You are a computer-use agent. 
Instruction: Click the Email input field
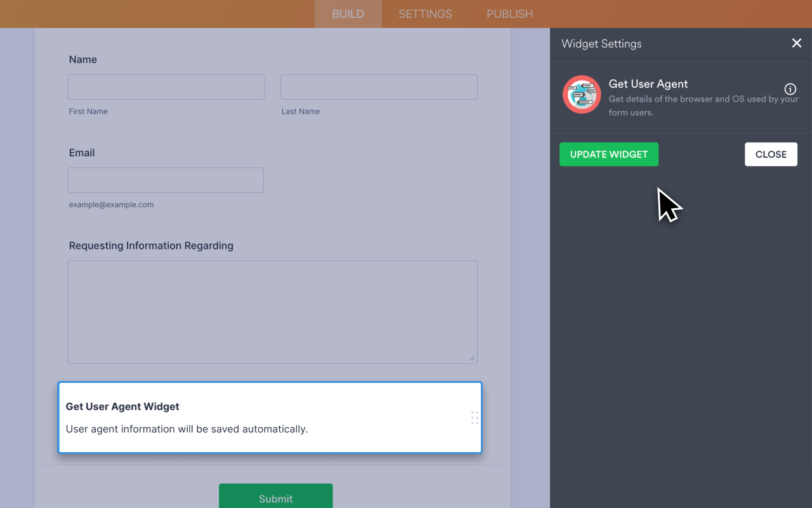[x=165, y=180]
